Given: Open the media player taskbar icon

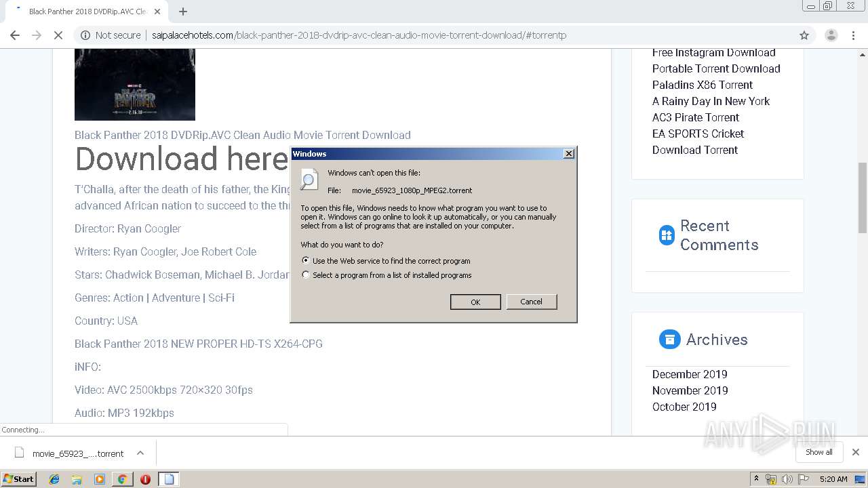Looking at the screenshot, I should [x=100, y=479].
